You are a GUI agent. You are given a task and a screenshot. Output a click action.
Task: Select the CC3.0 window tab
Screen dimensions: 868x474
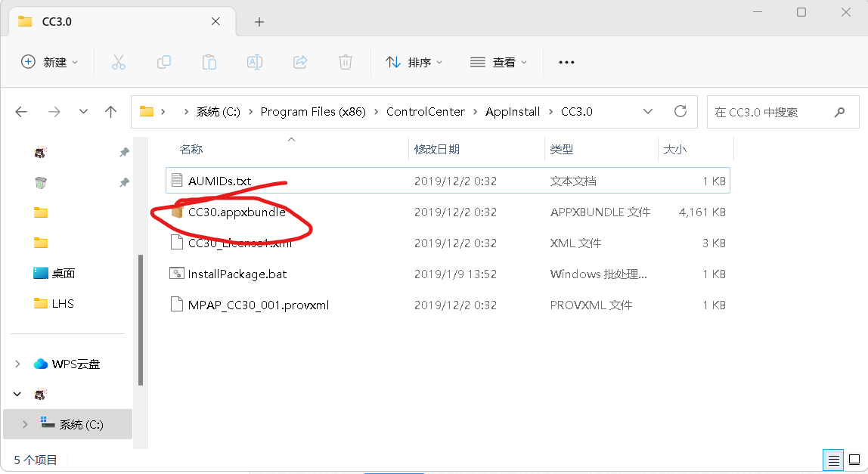pos(122,22)
